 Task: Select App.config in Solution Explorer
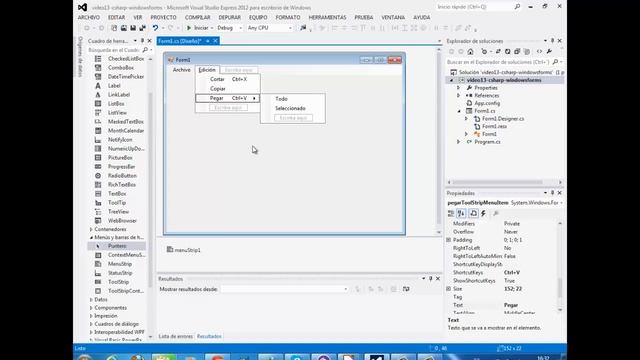[x=487, y=103]
